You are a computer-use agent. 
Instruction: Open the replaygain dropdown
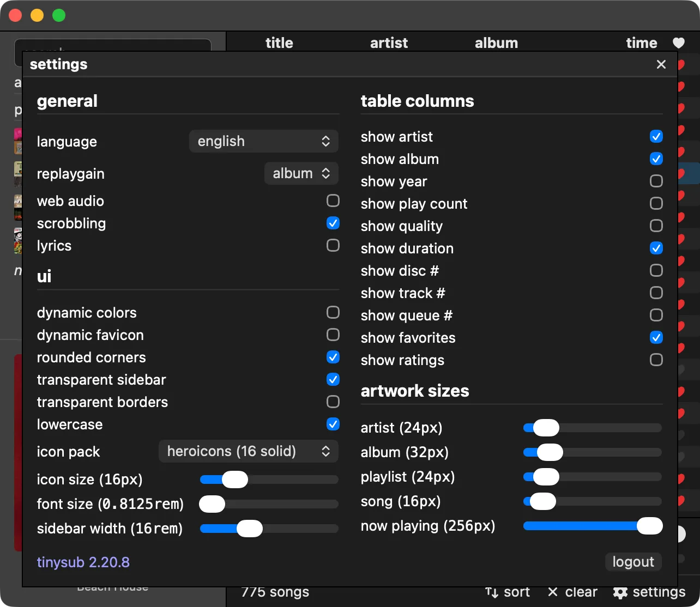pos(301,174)
